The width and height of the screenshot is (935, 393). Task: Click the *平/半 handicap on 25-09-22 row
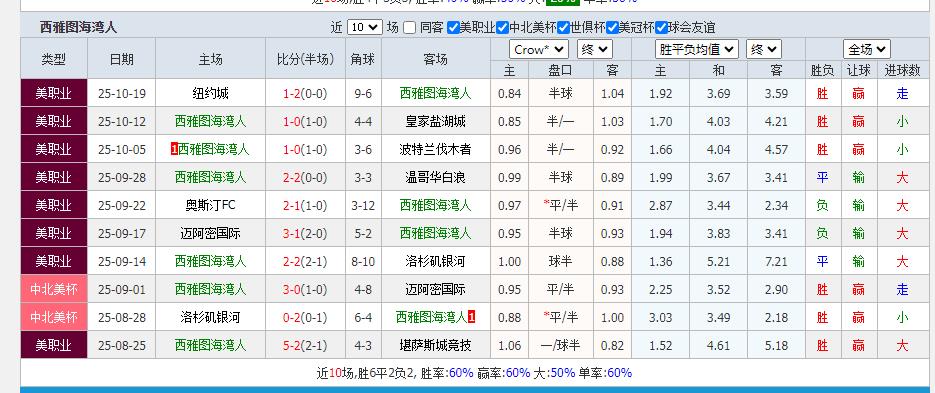(x=561, y=205)
